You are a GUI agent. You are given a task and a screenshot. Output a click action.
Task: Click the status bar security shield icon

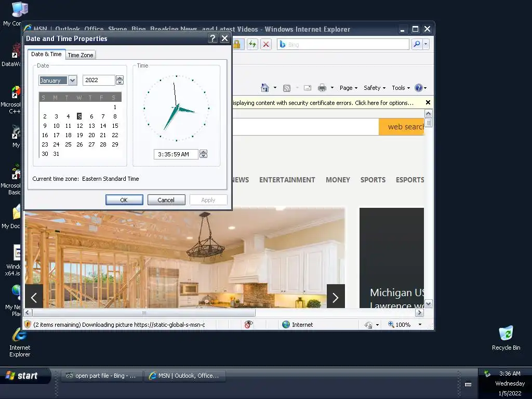[x=28, y=324]
